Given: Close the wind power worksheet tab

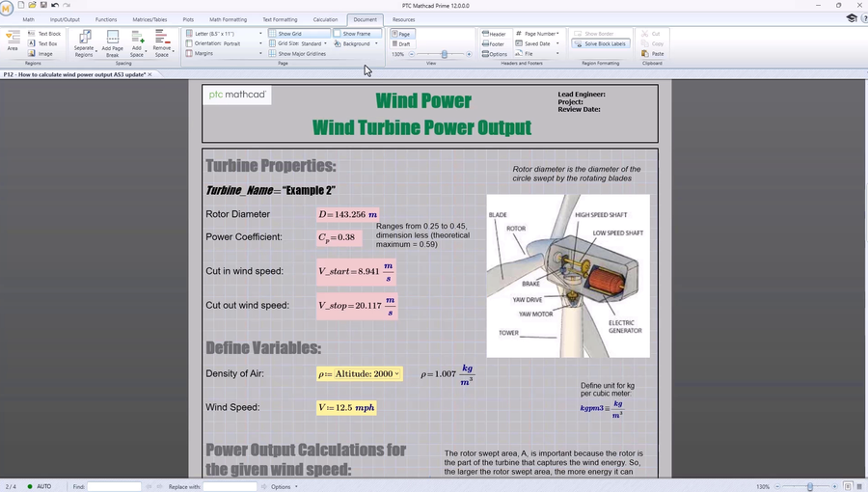Looking at the screenshot, I should coord(150,74).
